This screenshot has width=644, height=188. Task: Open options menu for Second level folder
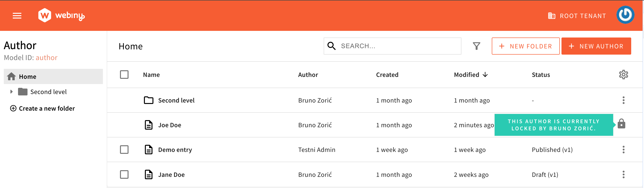coord(623,100)
